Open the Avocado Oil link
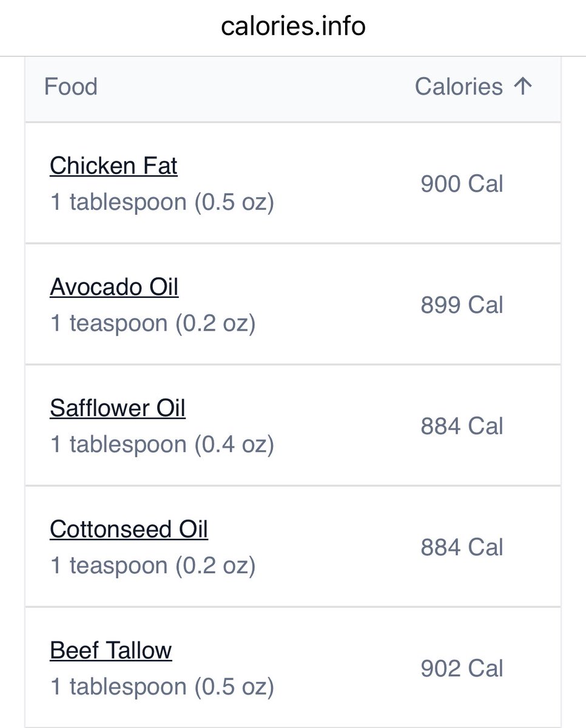 [114, 286]
